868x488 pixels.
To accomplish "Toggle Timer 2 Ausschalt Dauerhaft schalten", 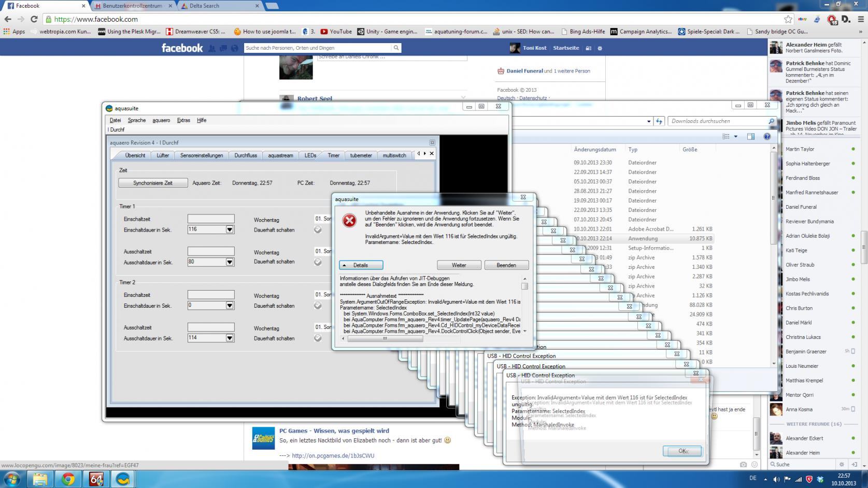I will 318,338.
